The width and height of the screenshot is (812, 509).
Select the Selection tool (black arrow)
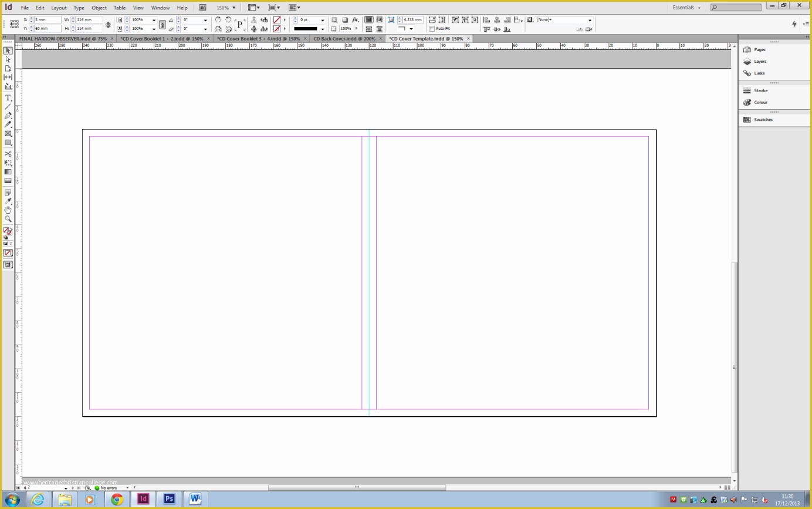click(8, 50)
